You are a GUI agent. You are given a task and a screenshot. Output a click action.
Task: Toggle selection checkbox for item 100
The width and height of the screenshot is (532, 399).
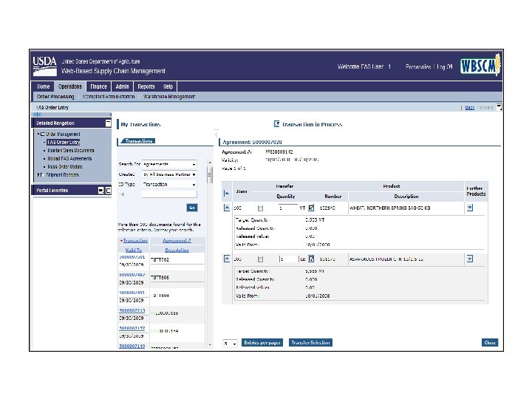pyautogui.click(x=260, y=208)
